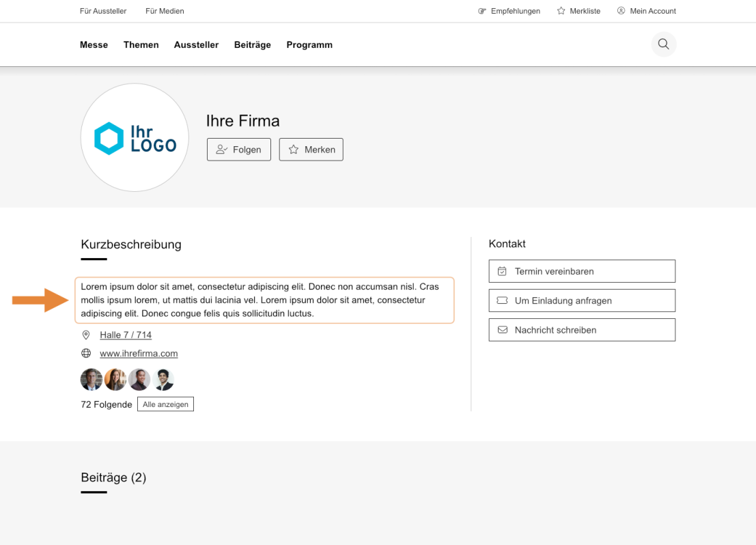Click the envelope icon in Nachricht schreiben
Image resolution: width=756 pixels, height=545 pixels.
point(503,329)
